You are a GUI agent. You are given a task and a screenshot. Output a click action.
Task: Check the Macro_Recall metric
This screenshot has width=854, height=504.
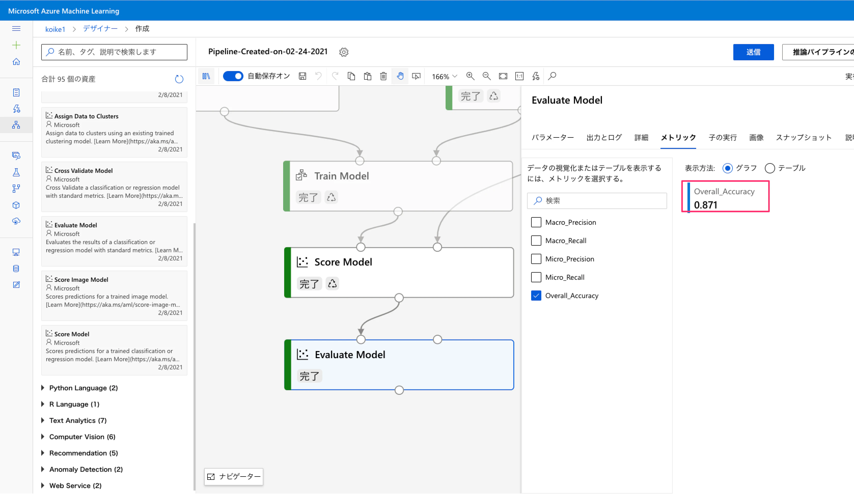click(536, 241)
